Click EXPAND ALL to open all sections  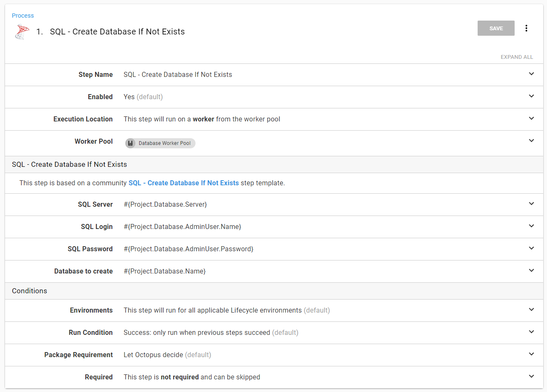(x=516, y=57)
